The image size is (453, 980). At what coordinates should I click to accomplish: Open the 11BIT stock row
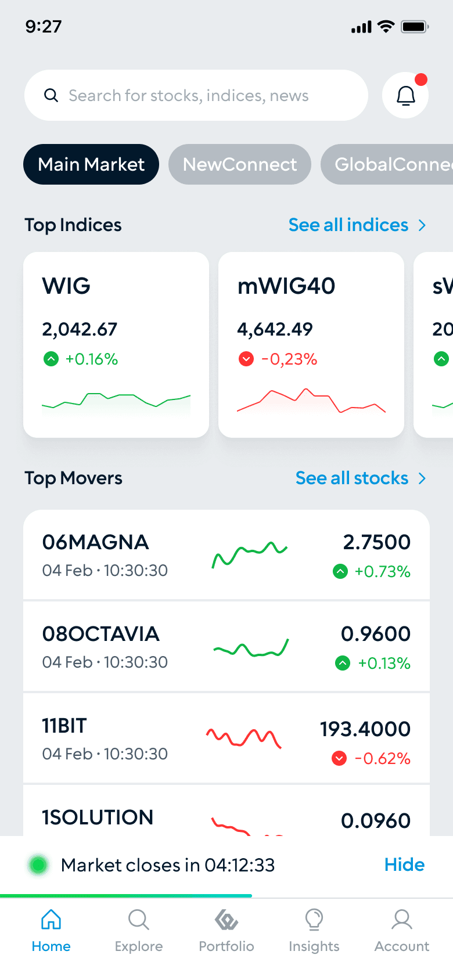coord(227,738)
